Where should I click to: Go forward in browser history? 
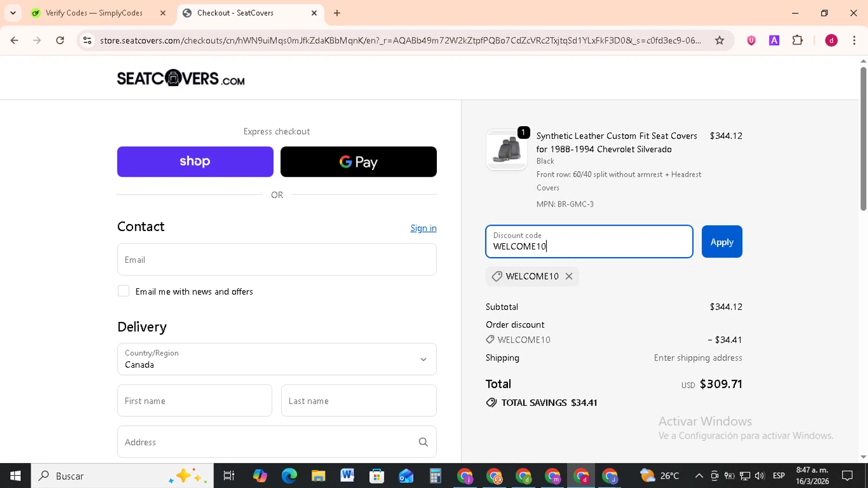37,40
